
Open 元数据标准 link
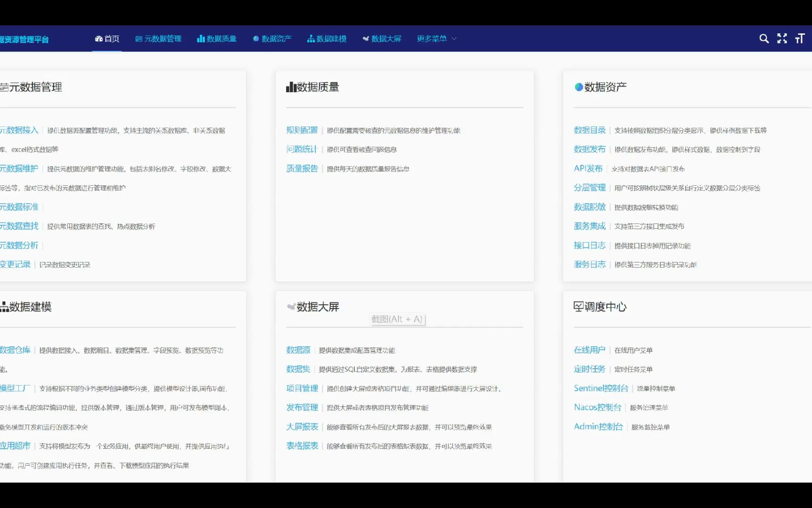point(19,207)
